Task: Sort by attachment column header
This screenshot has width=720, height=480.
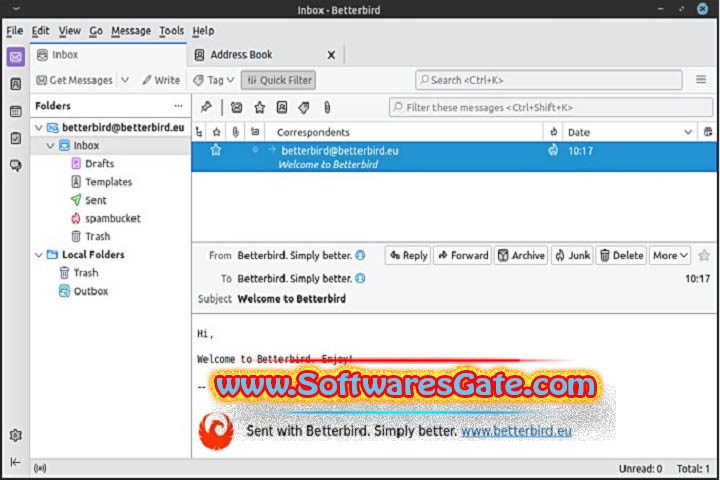Action: [x=236, y=132]
